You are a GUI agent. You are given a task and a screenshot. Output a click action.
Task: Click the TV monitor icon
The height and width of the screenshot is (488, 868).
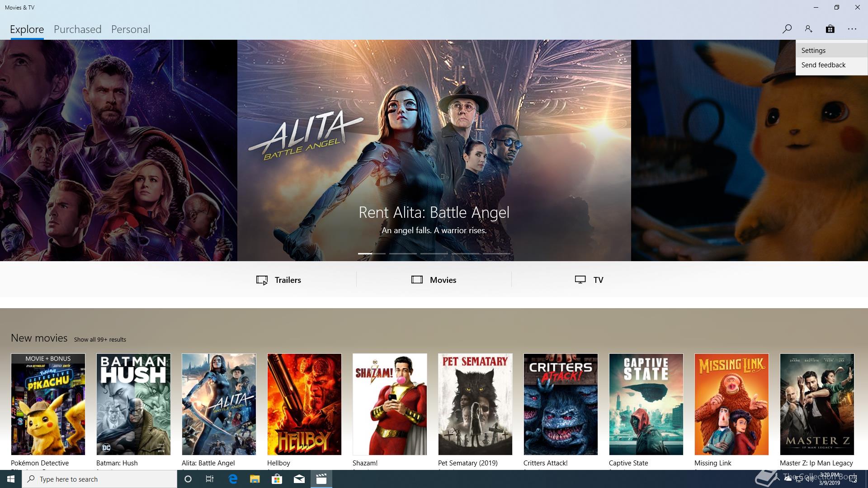tap(580, 280)
